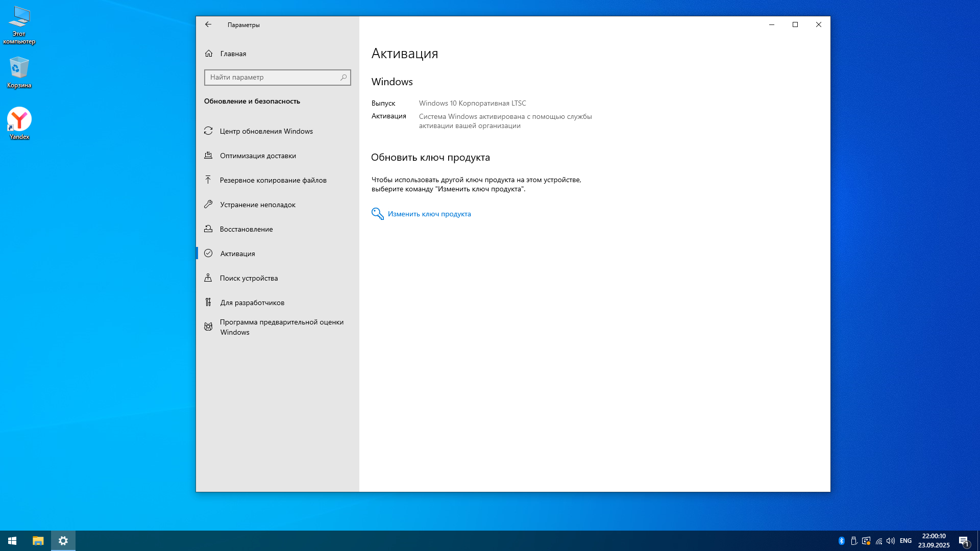Select Корзина recycle bin icon

coord(19,72)
